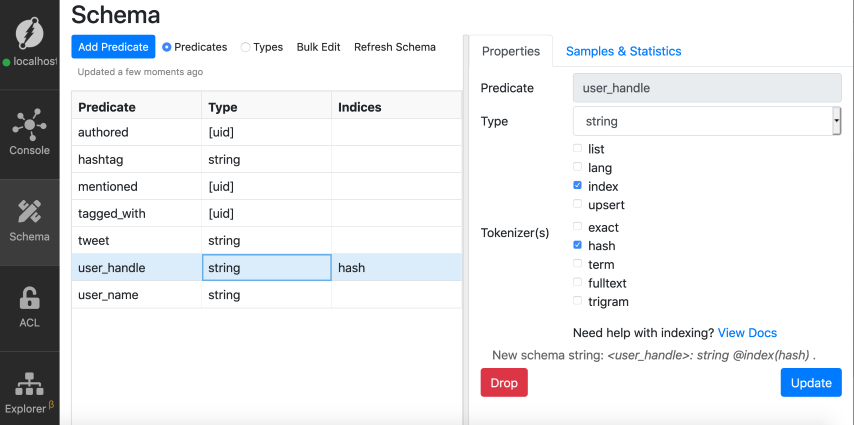Enable the list checkbox
Screen dimensions: 854x425
(x=577, y=149)
